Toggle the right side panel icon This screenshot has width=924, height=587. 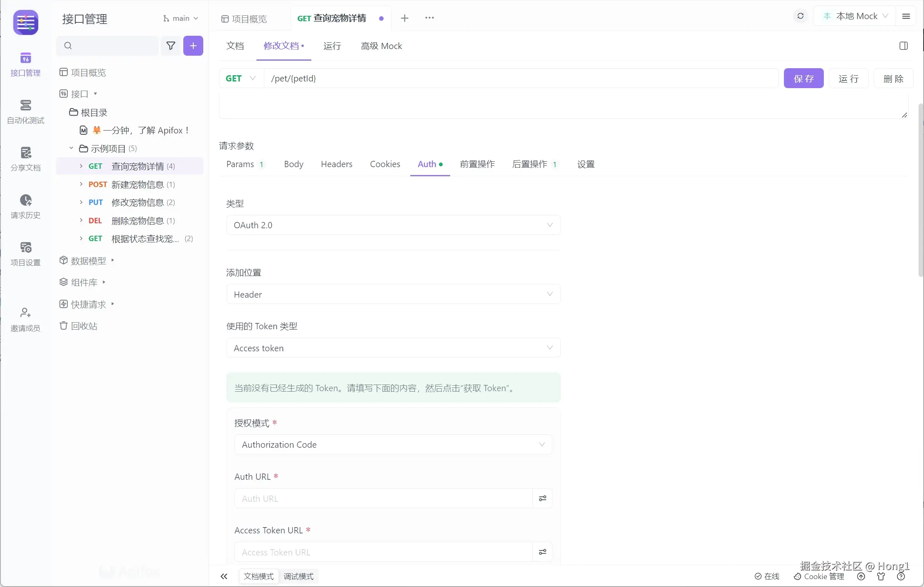(903, 46)
